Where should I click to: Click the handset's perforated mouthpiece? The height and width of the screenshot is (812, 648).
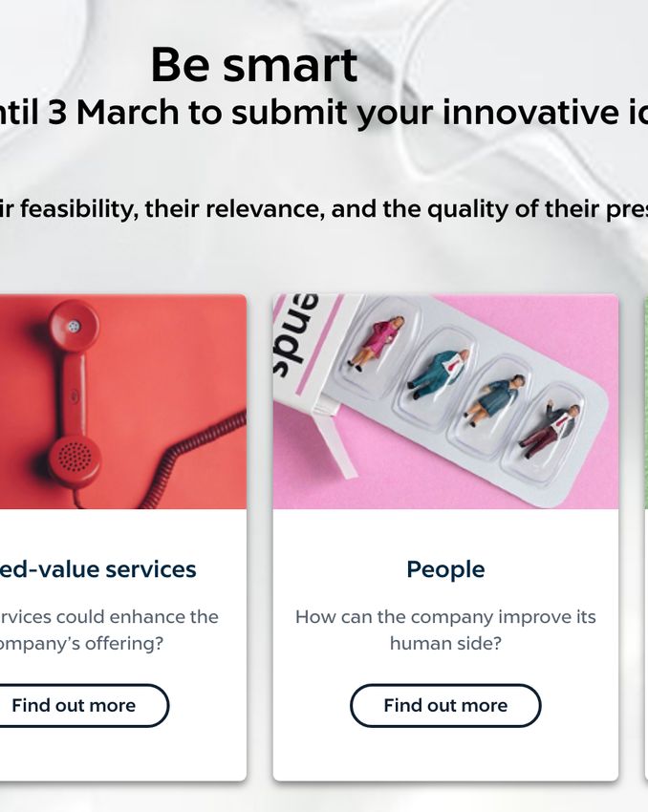pyautogui.click(x=75, y=458)
